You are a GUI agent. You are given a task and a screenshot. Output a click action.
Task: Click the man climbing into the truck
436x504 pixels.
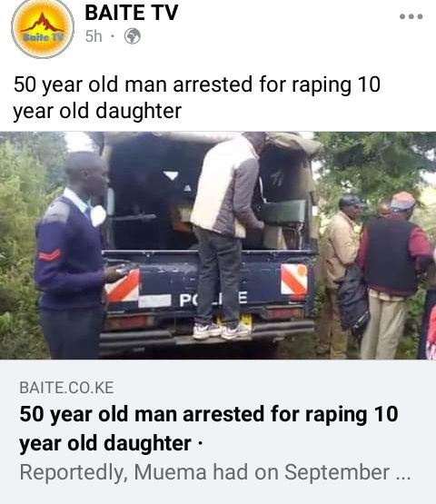228,234
